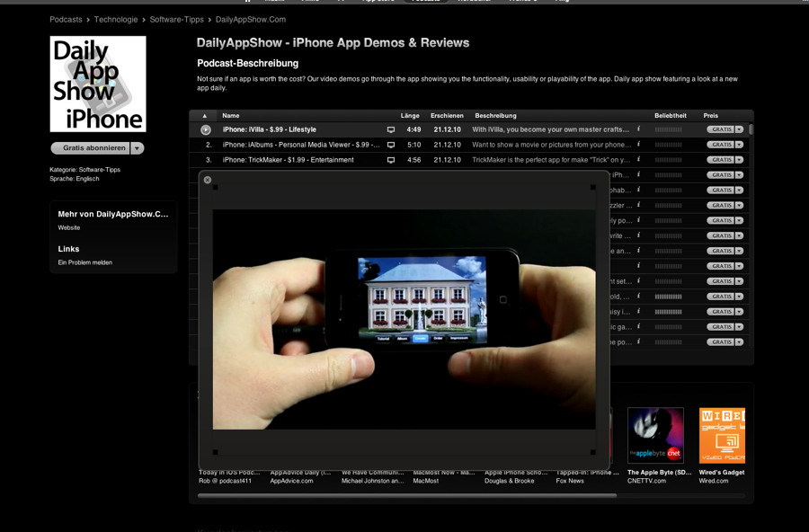
Task: Subscribe with the Gratis abonnieren button
Action: tap(91, 148)
